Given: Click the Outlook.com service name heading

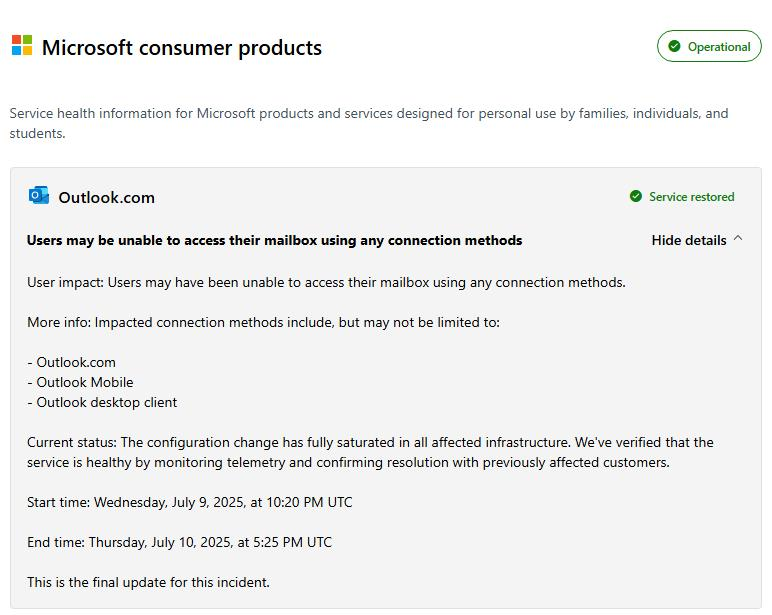Looking at the screenshot, I should (106, 197).
